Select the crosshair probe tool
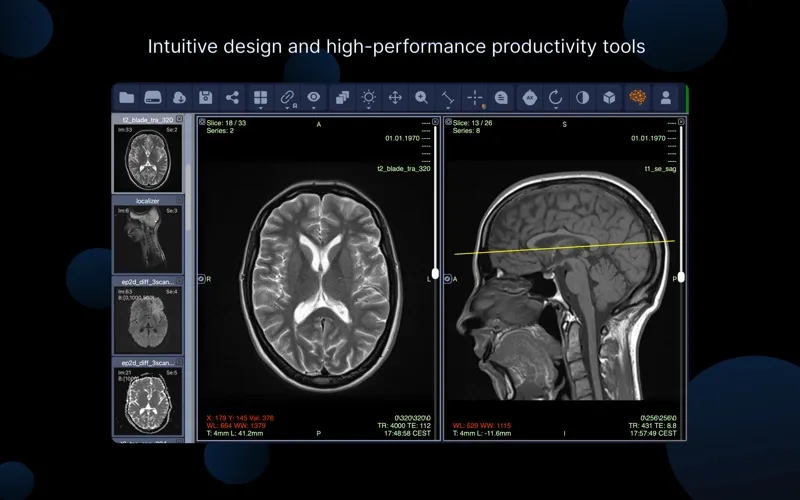800x500 pixels. (475, 98)
